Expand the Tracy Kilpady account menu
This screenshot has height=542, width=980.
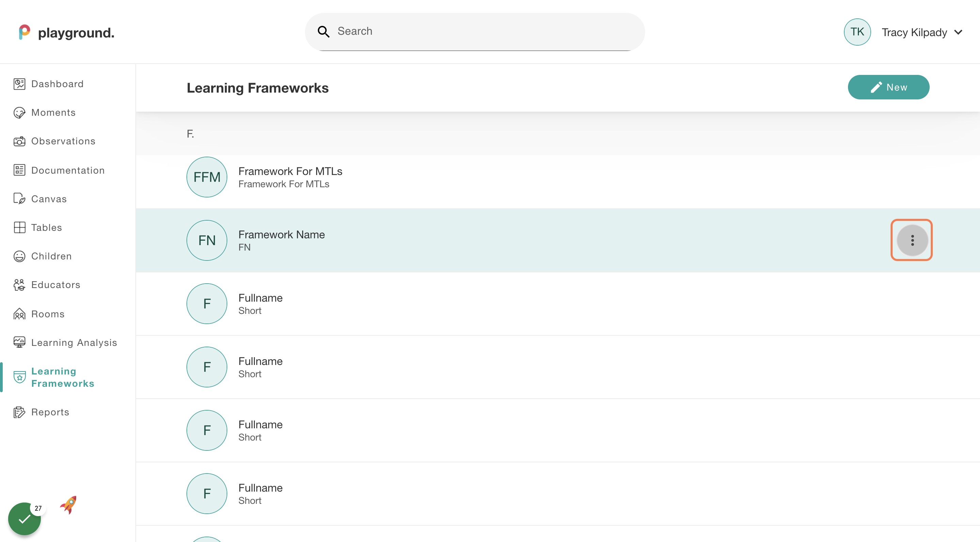(915, 32)
